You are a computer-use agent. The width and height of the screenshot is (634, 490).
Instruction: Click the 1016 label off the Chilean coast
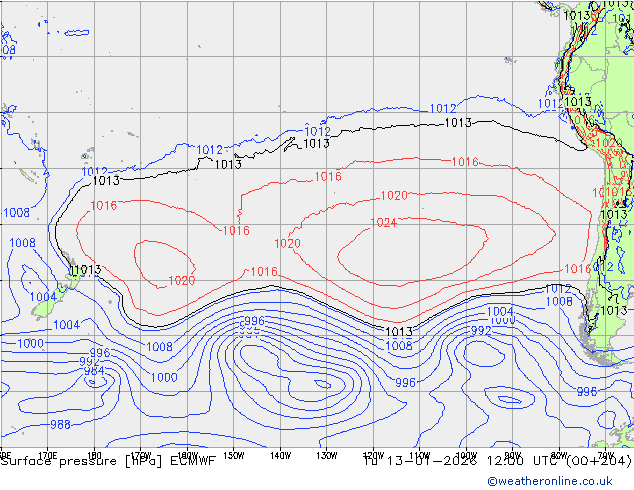pyautogui.click(x=577, y=269)
